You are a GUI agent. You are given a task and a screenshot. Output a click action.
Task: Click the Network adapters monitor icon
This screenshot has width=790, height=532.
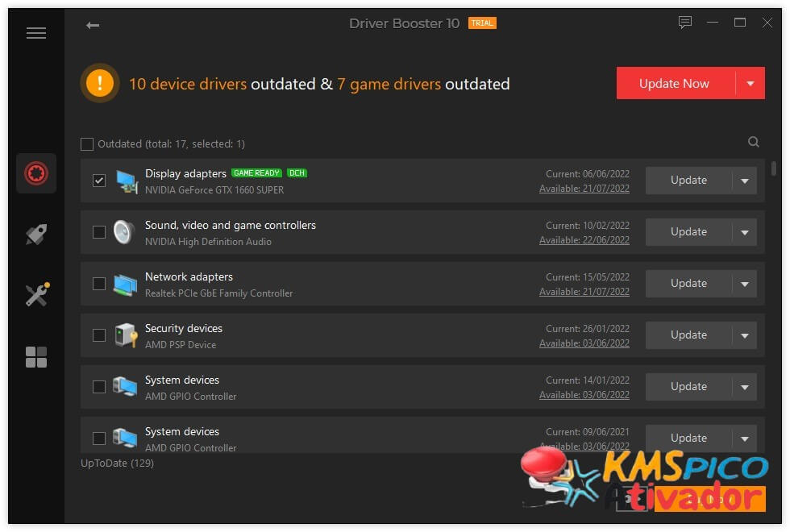click(126, 285)
